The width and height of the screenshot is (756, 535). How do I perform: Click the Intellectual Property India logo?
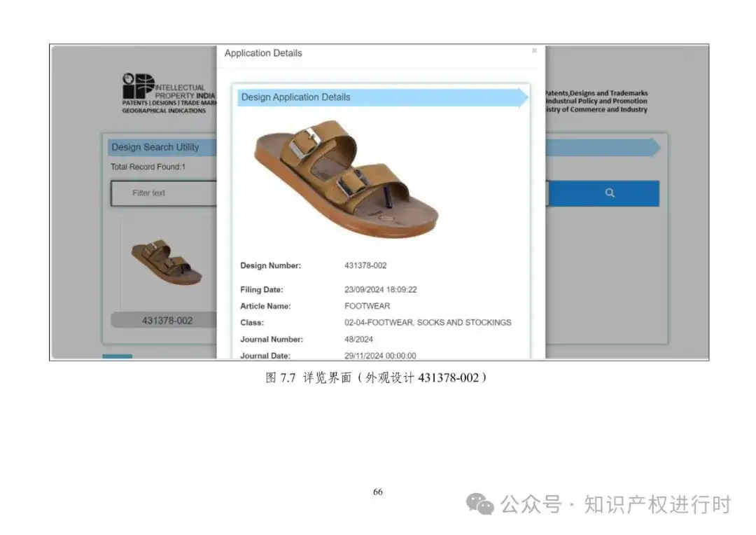[x=169, y=94]
